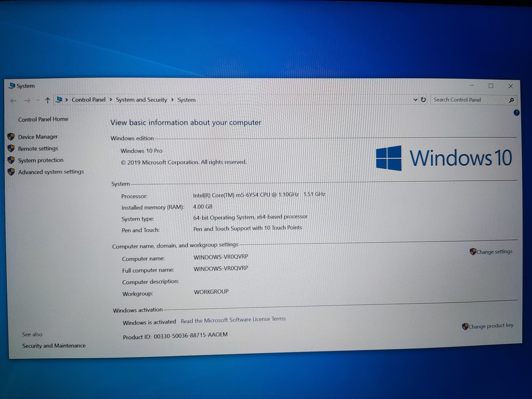Click shield icon next to Change product key
The image size is (532, 399).
465,326
